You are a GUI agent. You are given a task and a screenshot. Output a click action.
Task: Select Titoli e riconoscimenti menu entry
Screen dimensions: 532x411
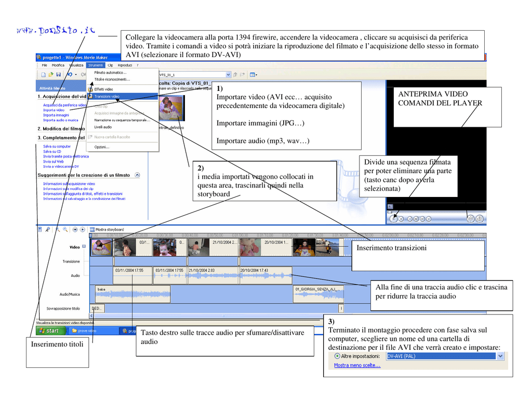123,79
